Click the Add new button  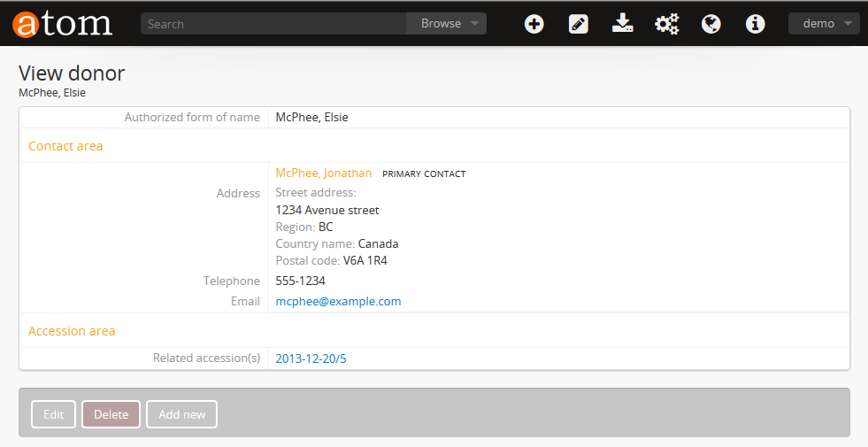[x=181, y=414]
